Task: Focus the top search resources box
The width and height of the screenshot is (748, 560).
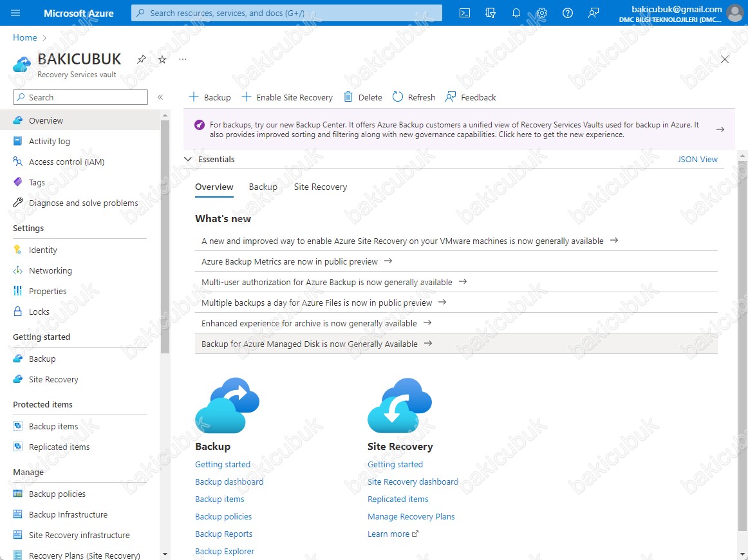Action: click(x=286, y=13)
